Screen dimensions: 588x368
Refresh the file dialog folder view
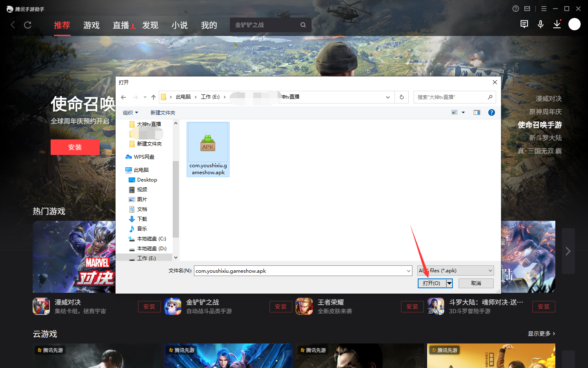click(x=402, y=97)
